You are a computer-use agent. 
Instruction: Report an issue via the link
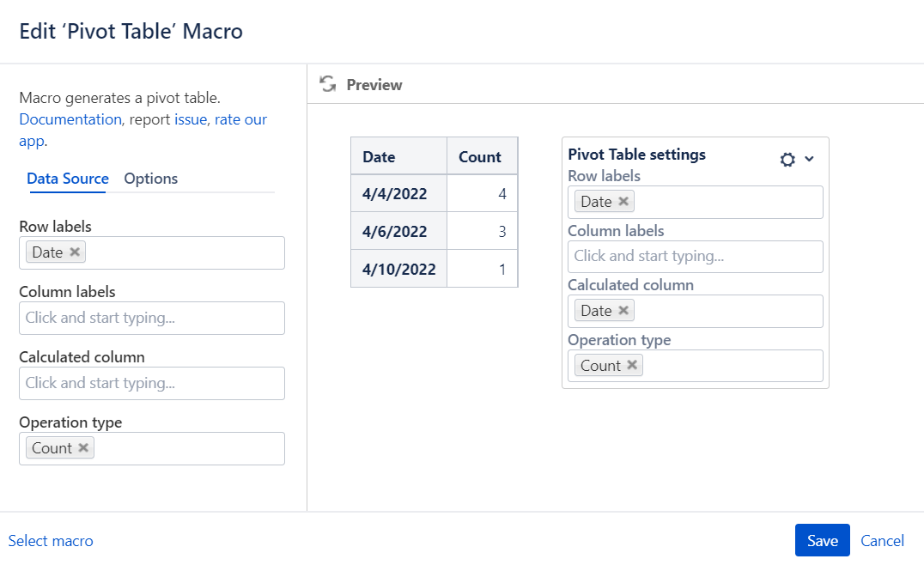(x=190, y=119)
